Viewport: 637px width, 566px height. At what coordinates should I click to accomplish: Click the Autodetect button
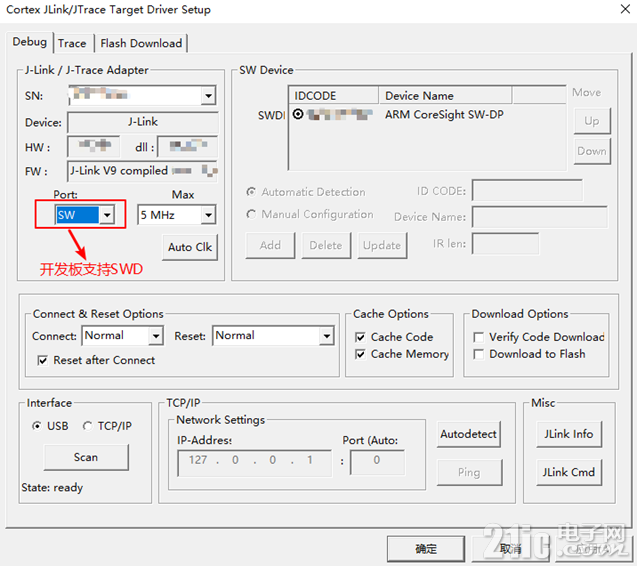(468, 434)
